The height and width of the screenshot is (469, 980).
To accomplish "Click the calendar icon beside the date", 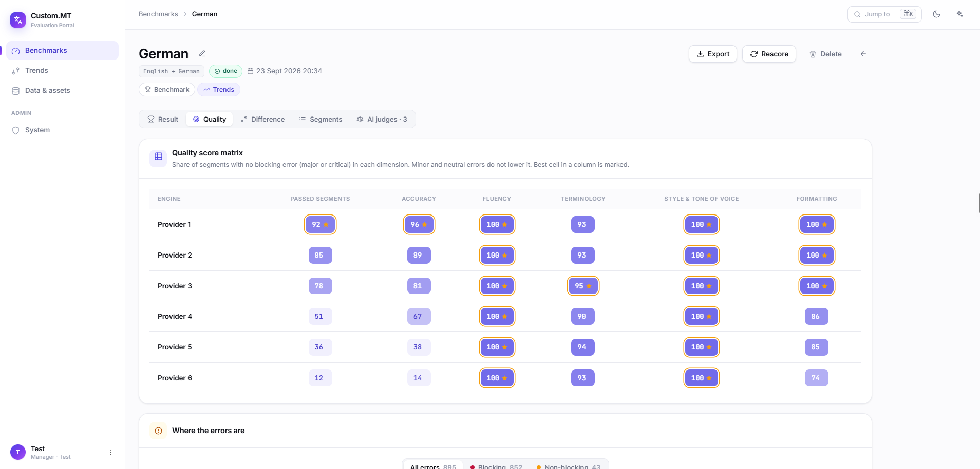I will 251,71.
